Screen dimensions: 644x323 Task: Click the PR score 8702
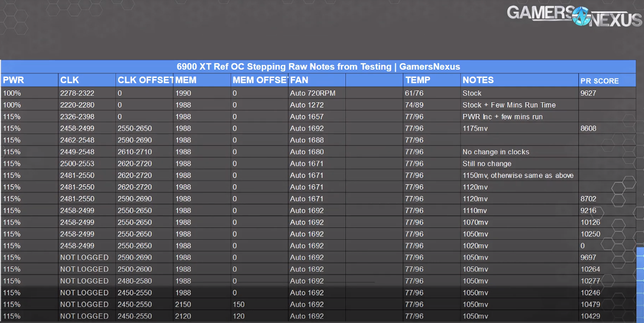588,199
